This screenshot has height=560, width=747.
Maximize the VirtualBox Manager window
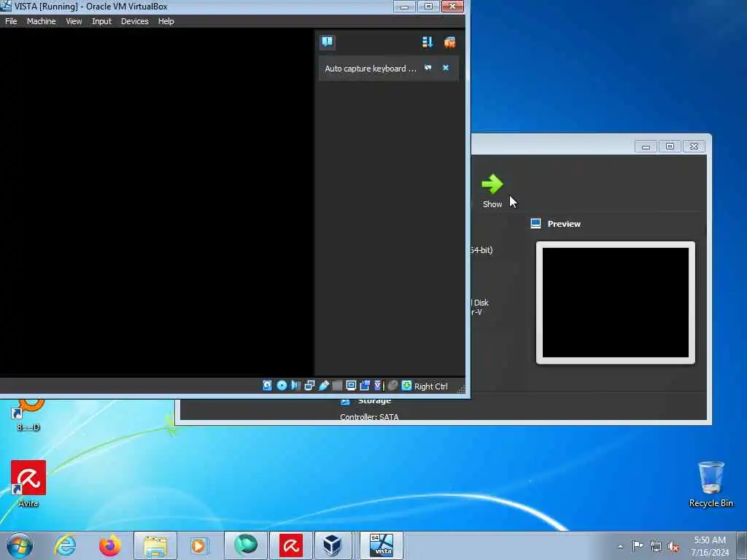(670, 146)
